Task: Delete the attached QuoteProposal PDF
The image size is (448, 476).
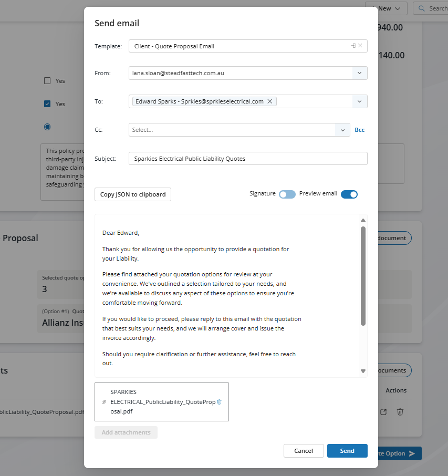Action: pos(220,402)
